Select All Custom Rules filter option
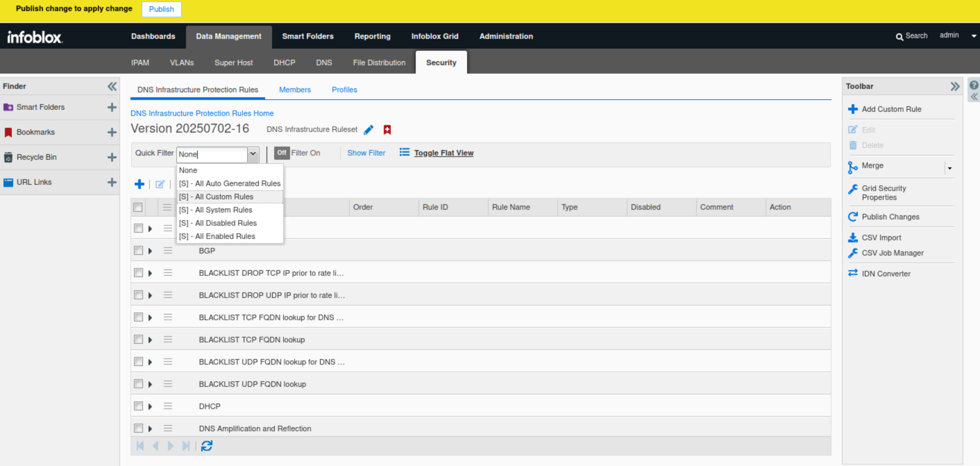Viewport: 980px width, 466px height. tap(230, 197)
